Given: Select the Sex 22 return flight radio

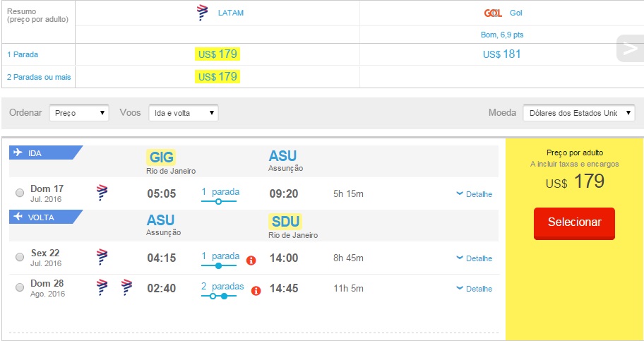Looking at the screenshot, I should tap(19, 258).
